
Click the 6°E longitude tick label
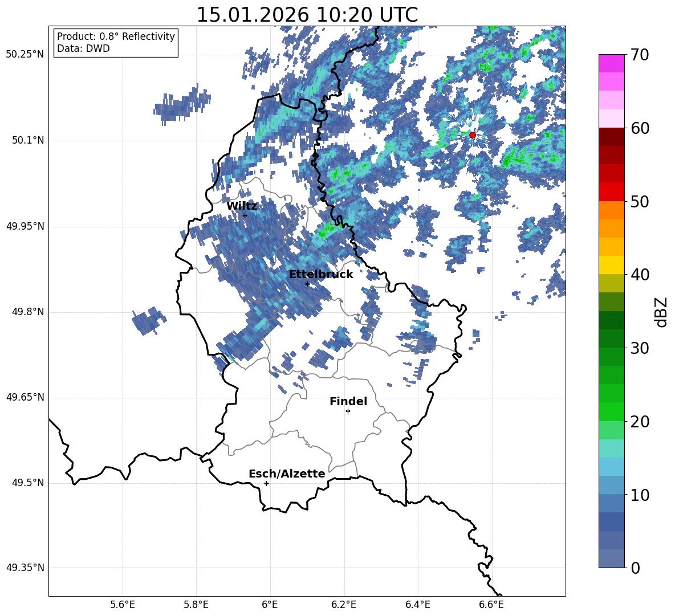[270, 605]
